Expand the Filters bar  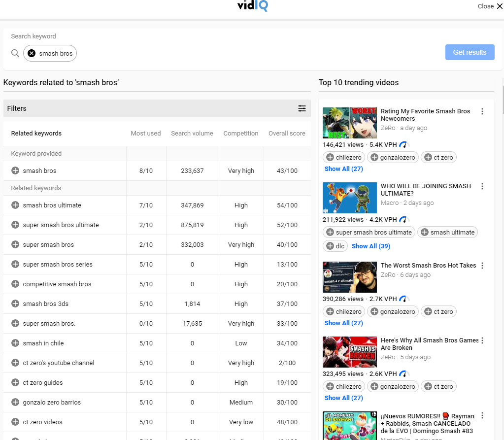click(157, 108)
